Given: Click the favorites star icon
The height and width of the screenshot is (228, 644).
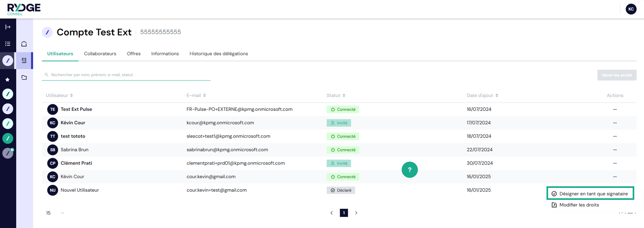Looking at the screenshot, I should coord(7,80).
